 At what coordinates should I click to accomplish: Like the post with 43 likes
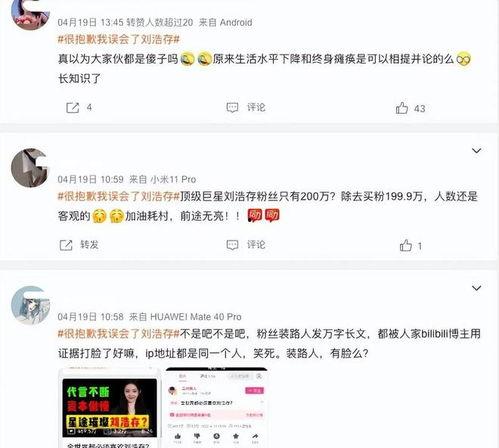(x=410, y=108)
